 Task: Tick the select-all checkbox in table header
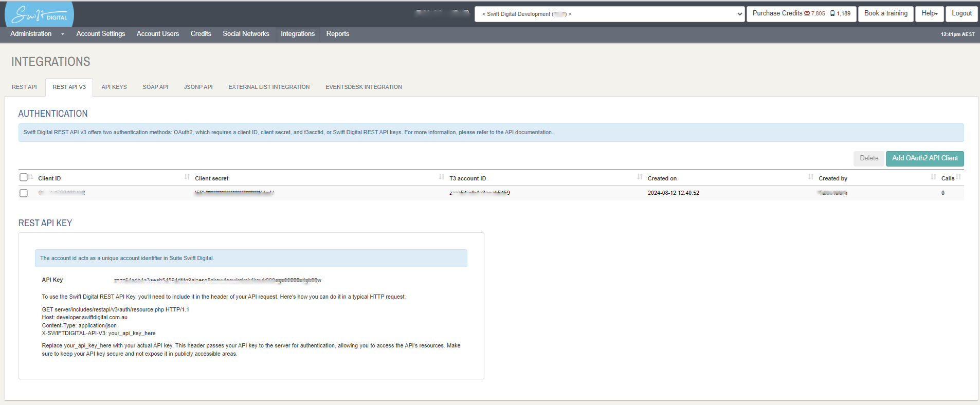pos(23,177)
